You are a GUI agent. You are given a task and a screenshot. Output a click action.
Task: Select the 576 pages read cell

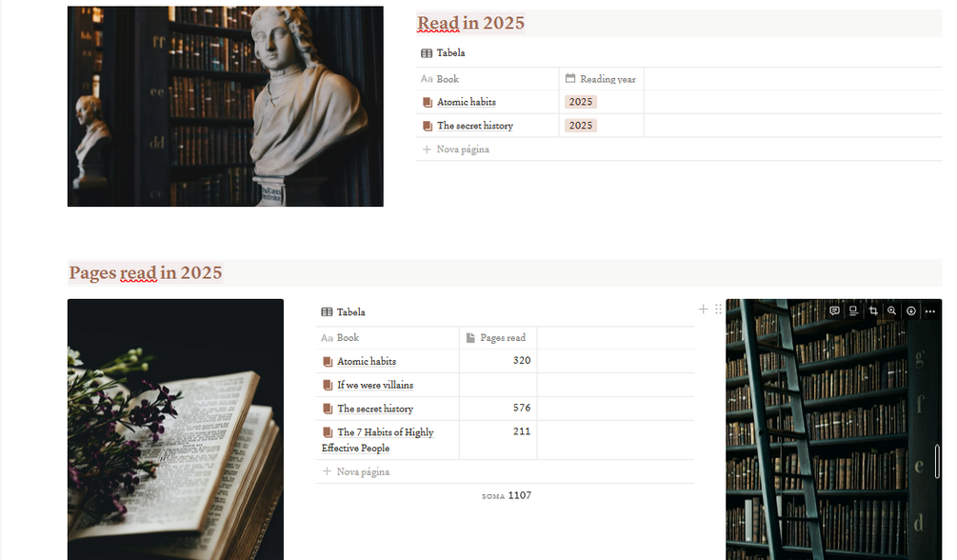[498, 409]
